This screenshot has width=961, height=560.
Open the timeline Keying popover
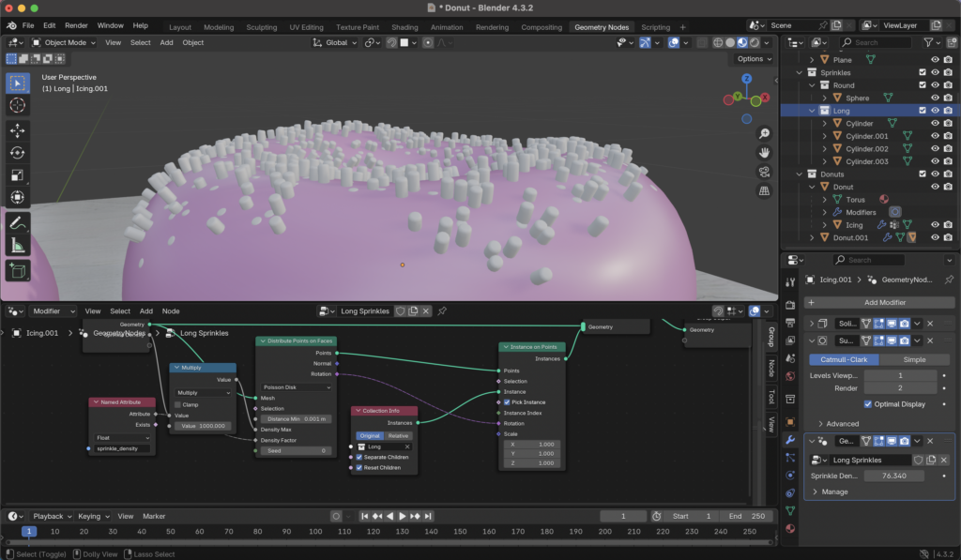[x=93, y=516]
